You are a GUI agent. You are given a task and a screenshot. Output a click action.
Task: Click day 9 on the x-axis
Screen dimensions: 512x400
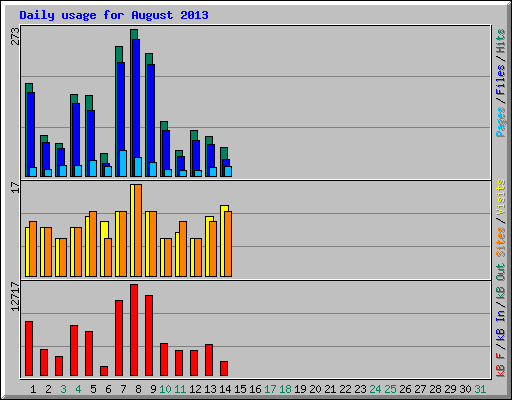153,389
